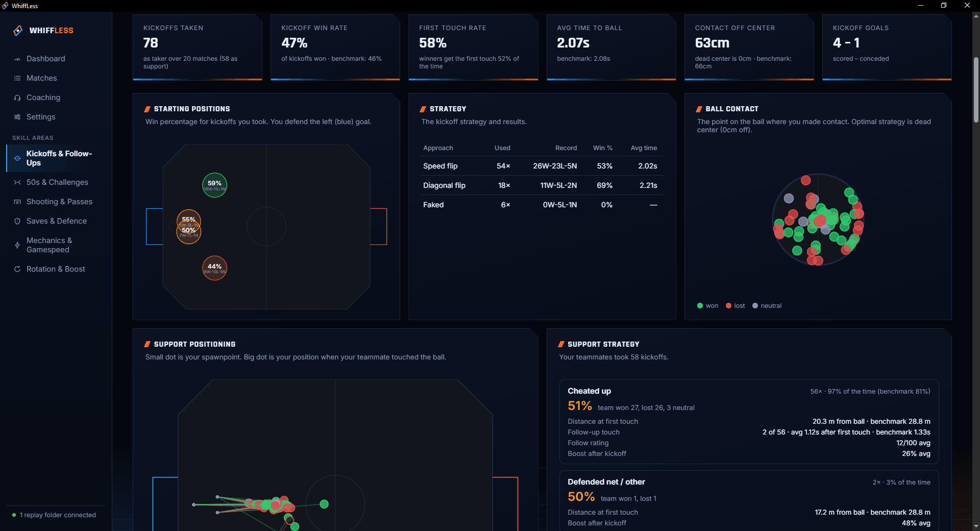Image resolution: width=980 pixels, height=531 pixels.
Task: Click the Shooting & Passes icon
Action: coord(17,202)
